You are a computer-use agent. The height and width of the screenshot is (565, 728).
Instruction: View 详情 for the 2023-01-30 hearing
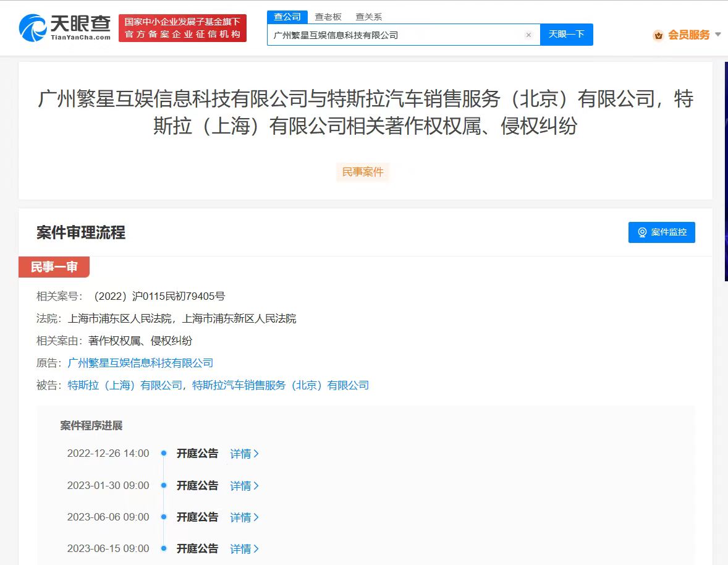tap(244, 486)
